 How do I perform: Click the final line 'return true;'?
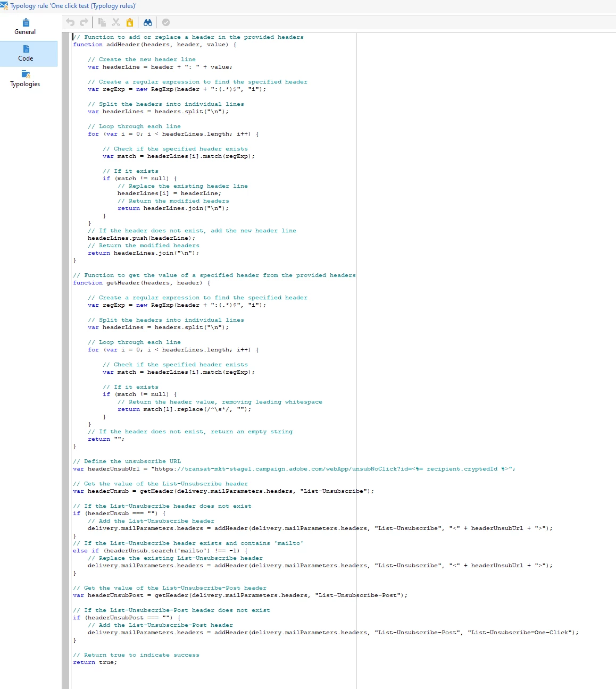(95, 662)
